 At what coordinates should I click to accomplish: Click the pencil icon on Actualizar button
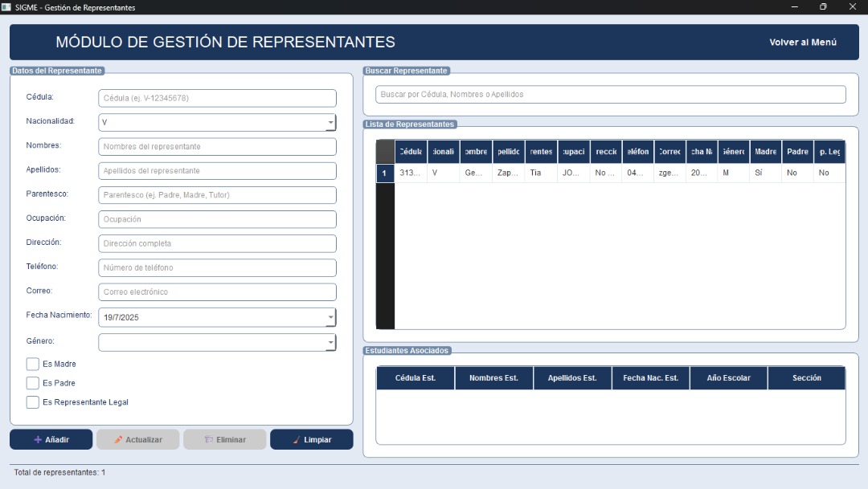(118, 440)
